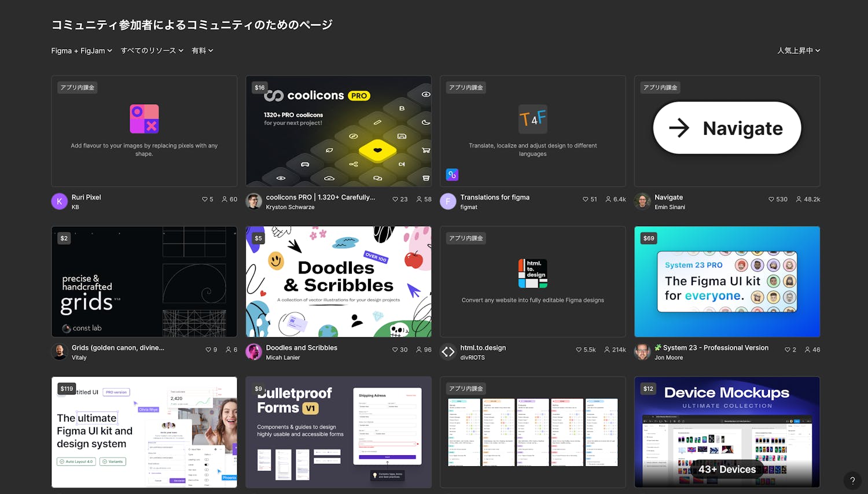Like coolicons PRO via heart icon
868x494 pixels.
point(395,200)
